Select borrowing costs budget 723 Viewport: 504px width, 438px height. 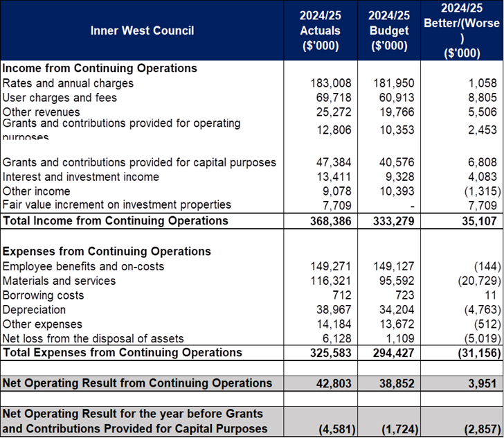point(404,295)
